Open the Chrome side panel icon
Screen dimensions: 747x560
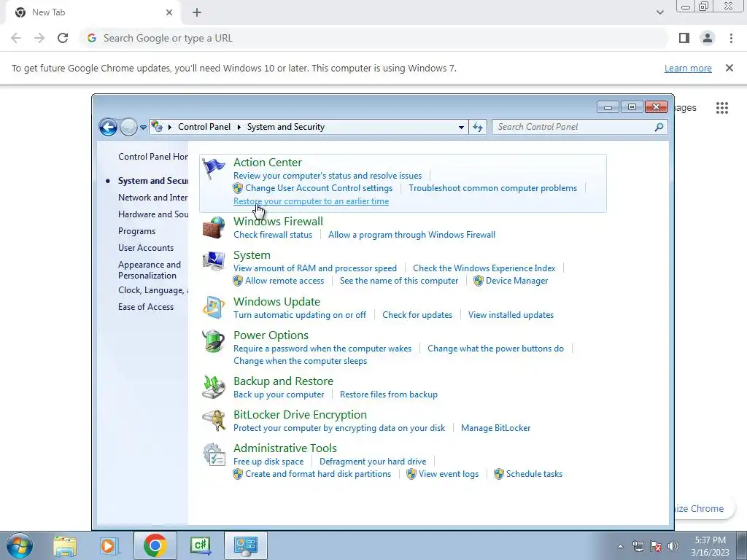click(x=684, y=38)
